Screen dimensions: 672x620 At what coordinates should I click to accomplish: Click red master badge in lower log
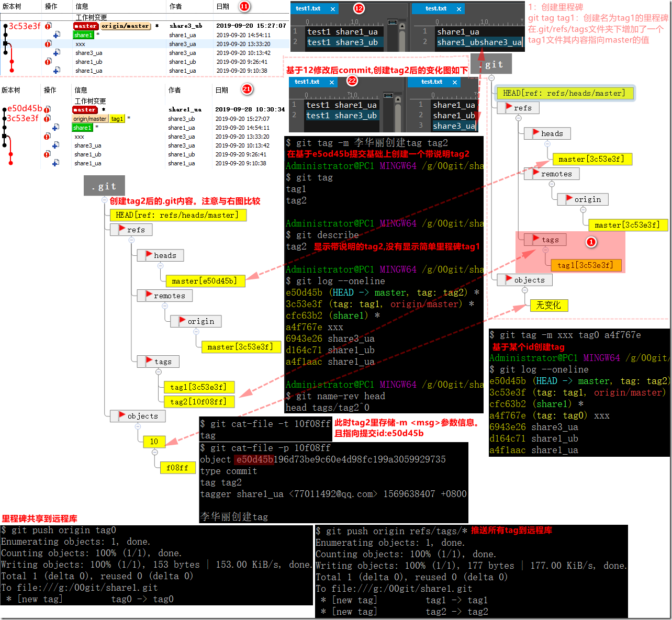[85, 109]
